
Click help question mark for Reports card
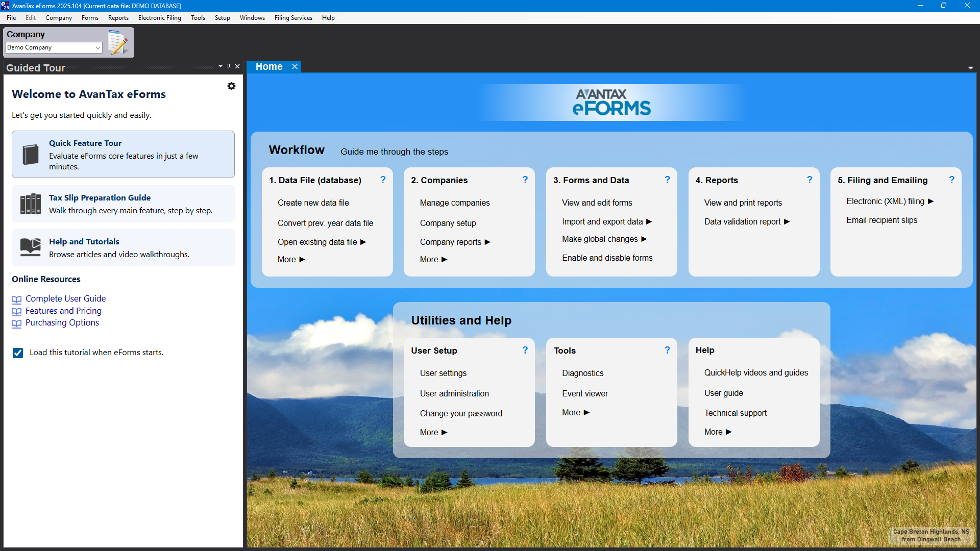pos(810,180)
